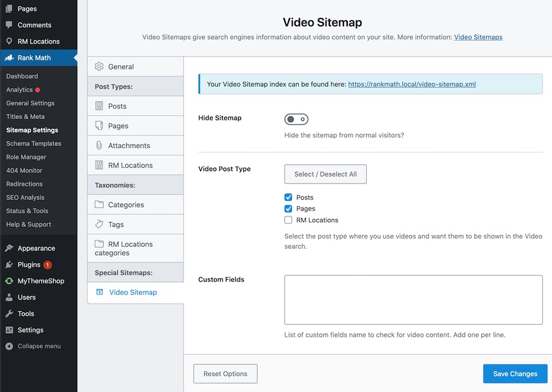Click the General gear icon in sitemap tabs
552x392 pixels.
pos(99,67)
